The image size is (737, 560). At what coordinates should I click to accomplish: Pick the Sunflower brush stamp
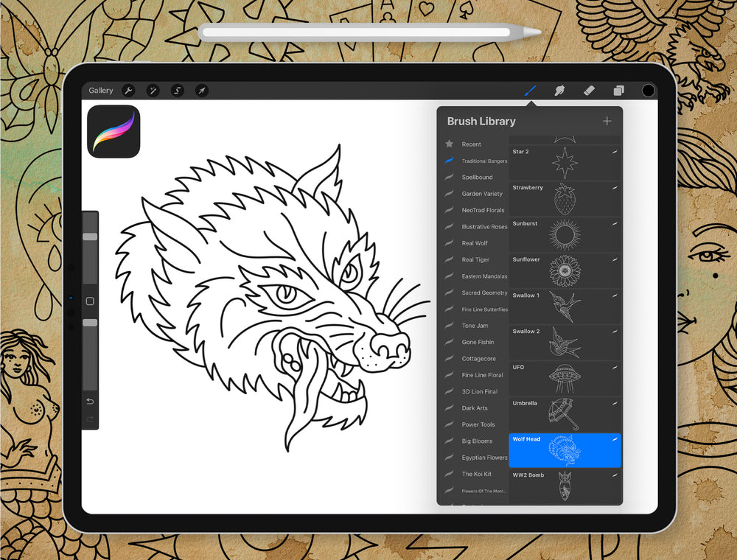pyautogui.click(x=565, y=270)
